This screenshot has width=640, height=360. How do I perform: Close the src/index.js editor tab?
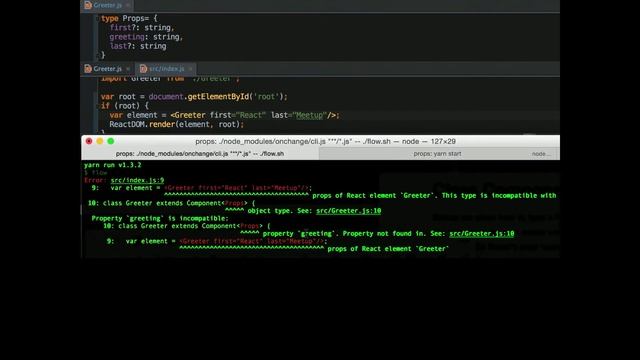(190, 69)
